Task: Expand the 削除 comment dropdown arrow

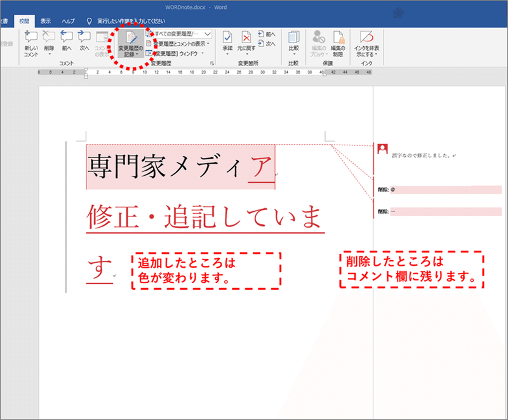Action: [49, 55]
